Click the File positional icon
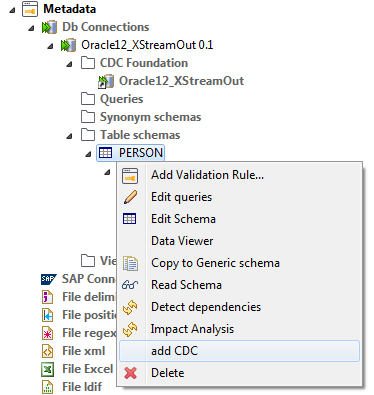374x395 pixels. pyautogui.click(x=48, y=315)
